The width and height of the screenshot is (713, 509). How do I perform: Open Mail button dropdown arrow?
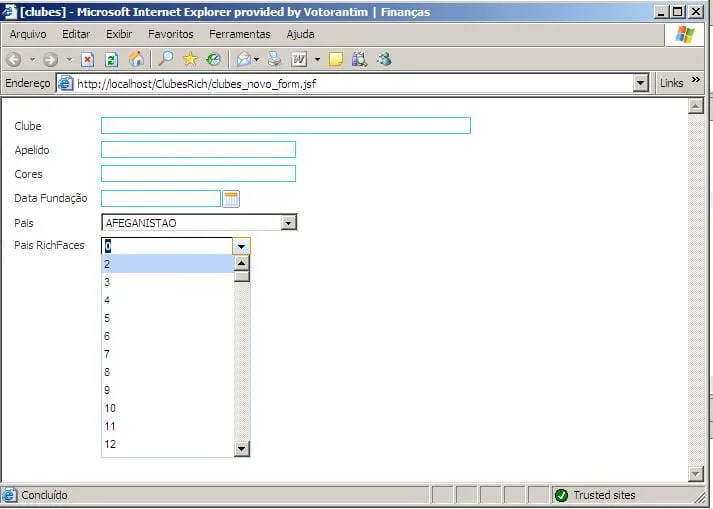(x=257, y=60)
